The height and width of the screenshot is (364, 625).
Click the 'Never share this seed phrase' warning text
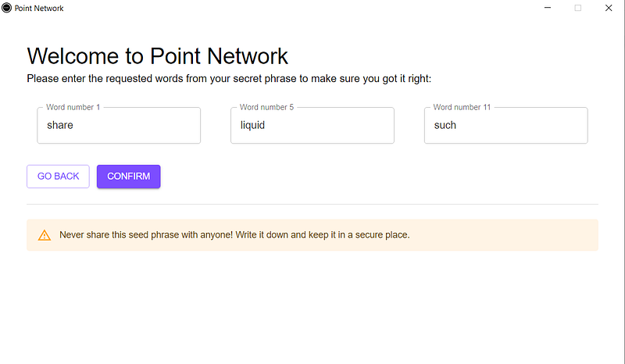click(x=234, y=234)
